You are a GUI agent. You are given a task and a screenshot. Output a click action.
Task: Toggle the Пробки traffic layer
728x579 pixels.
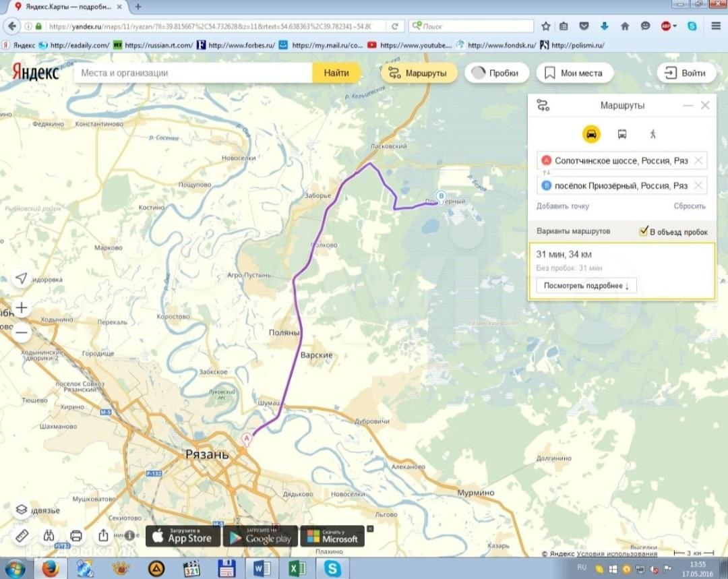pos(496,73)
